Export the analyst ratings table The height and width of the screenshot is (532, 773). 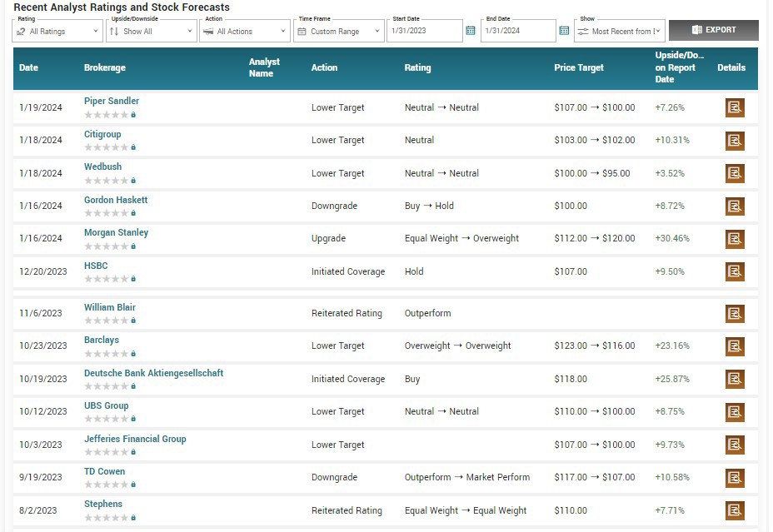click(x=713, y=30)
